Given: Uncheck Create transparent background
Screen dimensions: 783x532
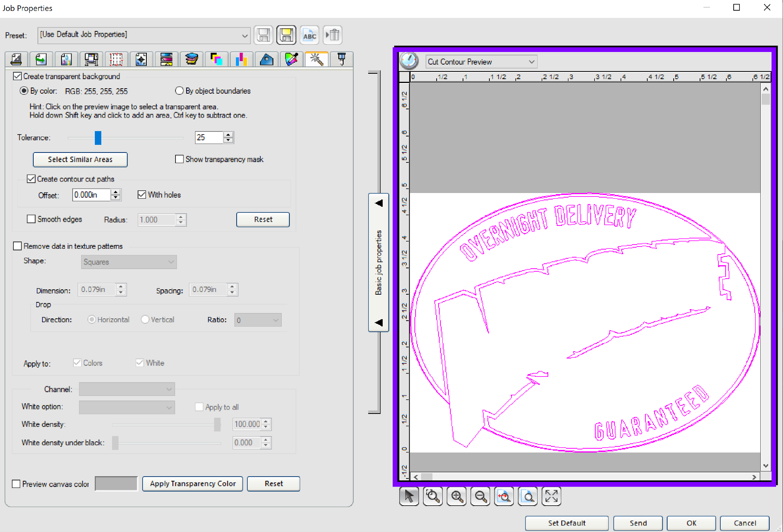Looking at the screenshot, I should 17,76.
